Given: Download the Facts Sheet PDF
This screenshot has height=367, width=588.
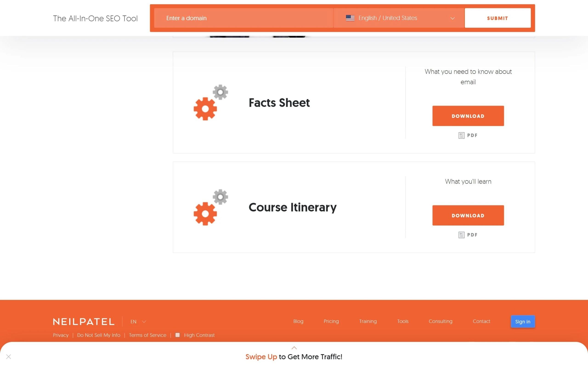Looking at the screenshot, I should (468, 116).
